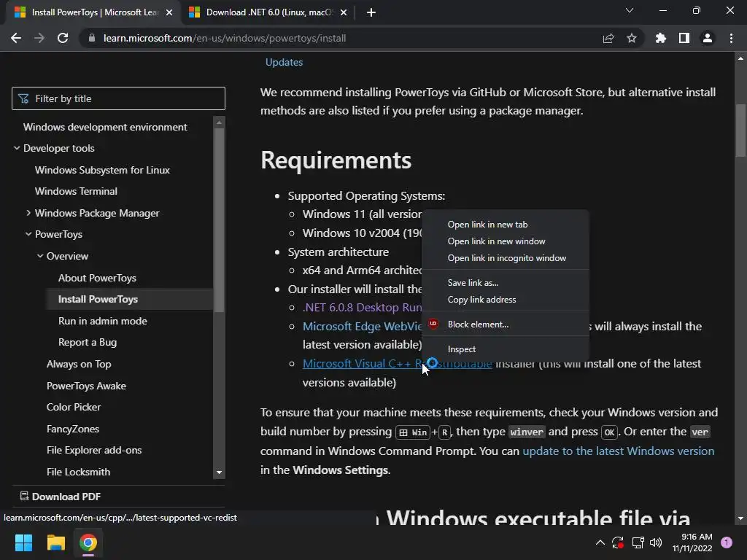Show hidden system tray icons
Image resolution: width=747 pixels, height=560 pixels.
[600, 542]
